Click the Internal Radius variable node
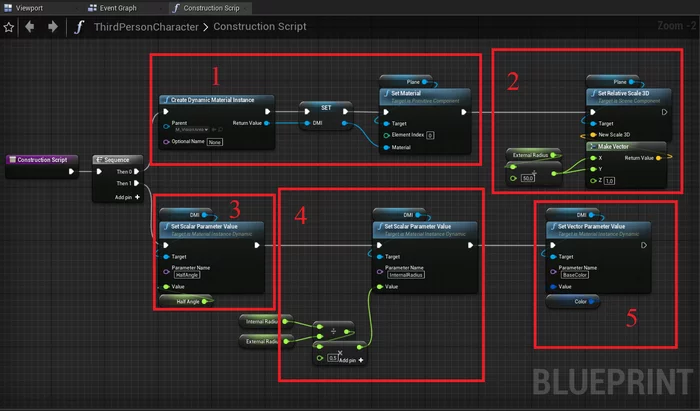 pyautogui.click(x=265, y=321)
